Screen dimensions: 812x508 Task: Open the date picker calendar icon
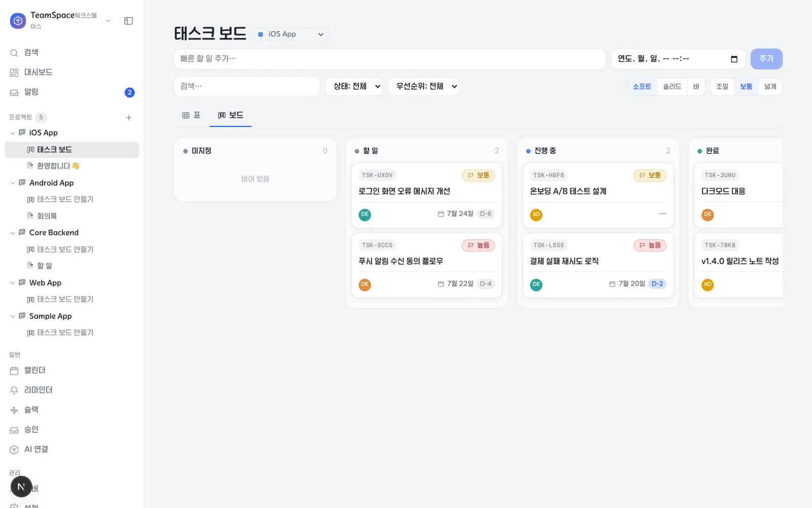point(734,59)
